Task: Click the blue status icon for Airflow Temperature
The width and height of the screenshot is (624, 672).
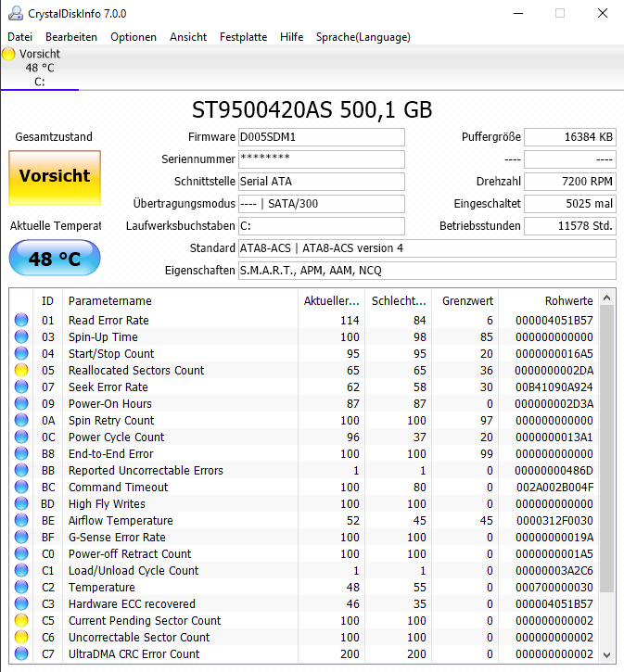Action: click(21, 520)
